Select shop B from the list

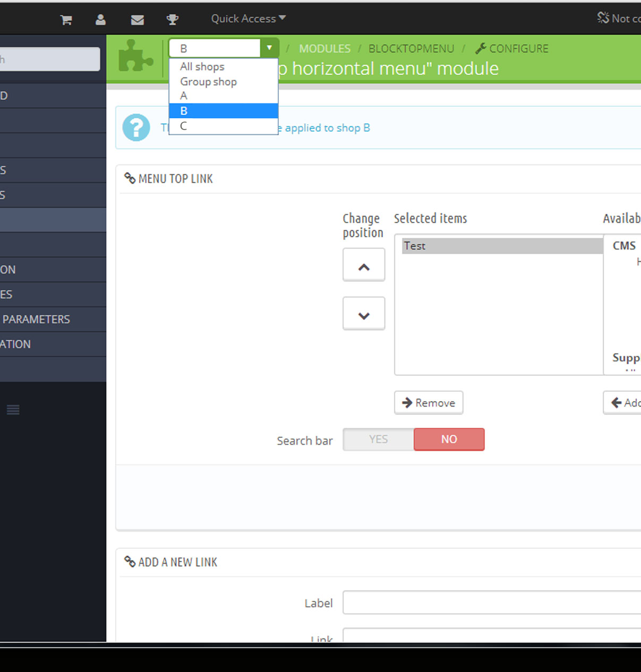224,111
